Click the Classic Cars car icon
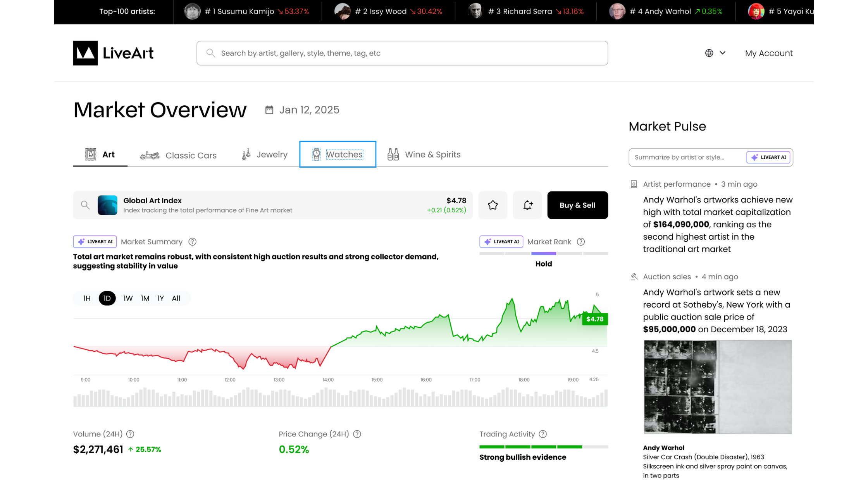This screenshot has width=868, height=488. (x=150, y=155)
